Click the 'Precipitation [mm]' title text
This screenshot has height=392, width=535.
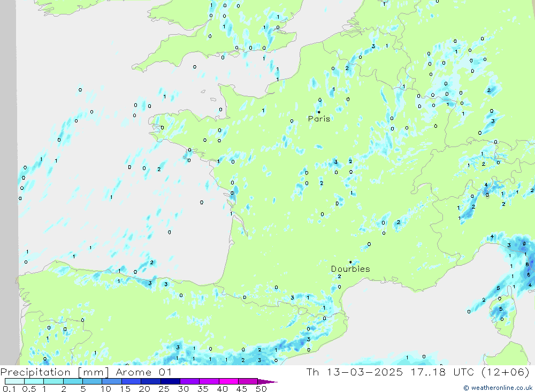point(55,372)
